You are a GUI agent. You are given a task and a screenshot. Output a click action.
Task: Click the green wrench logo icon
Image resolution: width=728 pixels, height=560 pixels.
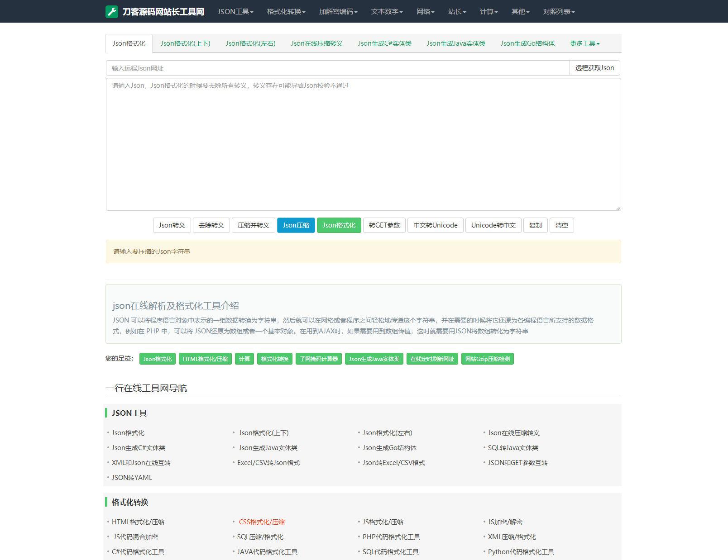(x=112, y=12)
